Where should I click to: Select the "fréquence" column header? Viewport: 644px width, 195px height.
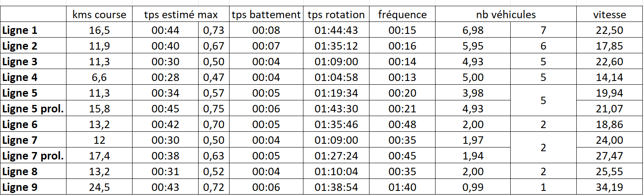click(402, 15)
